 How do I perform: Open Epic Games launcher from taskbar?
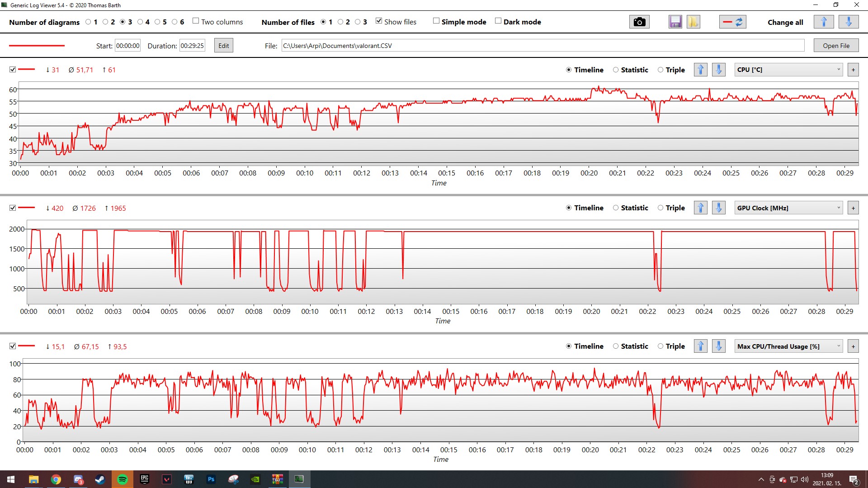[x=145, y=479]
